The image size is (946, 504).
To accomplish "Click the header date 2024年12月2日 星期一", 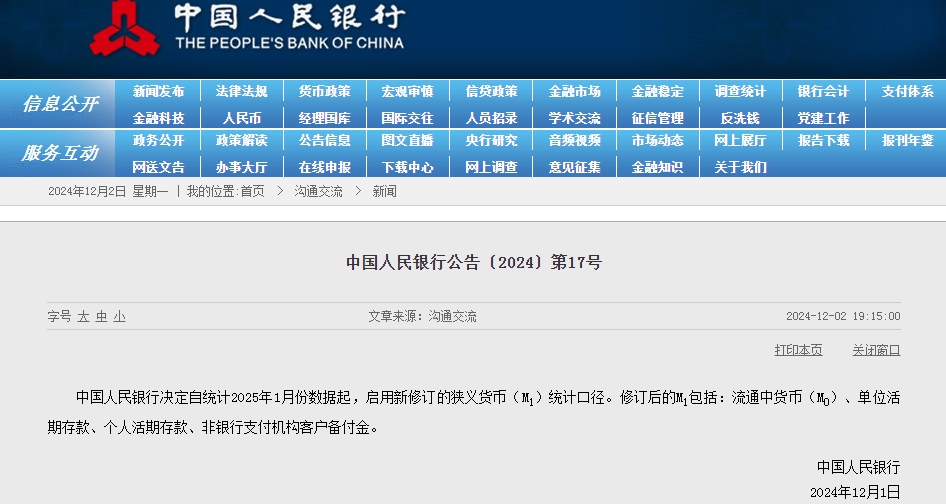I will click(x=108, y=191).
